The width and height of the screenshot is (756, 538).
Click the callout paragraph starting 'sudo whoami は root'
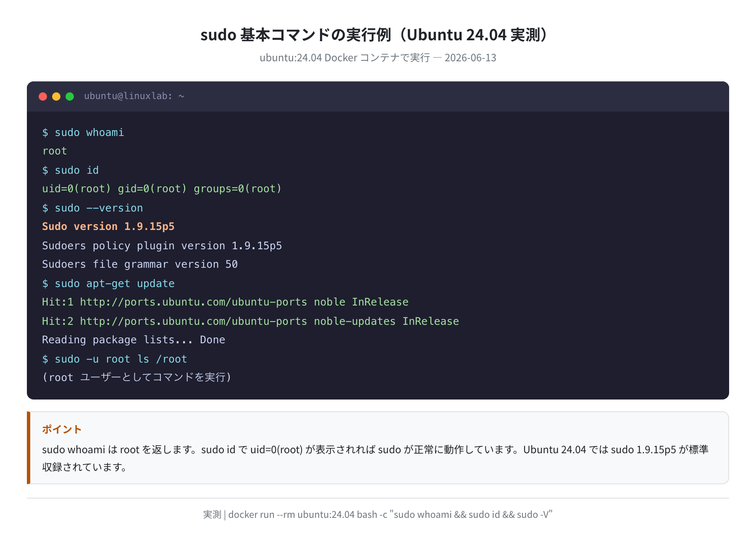[375, 458]
